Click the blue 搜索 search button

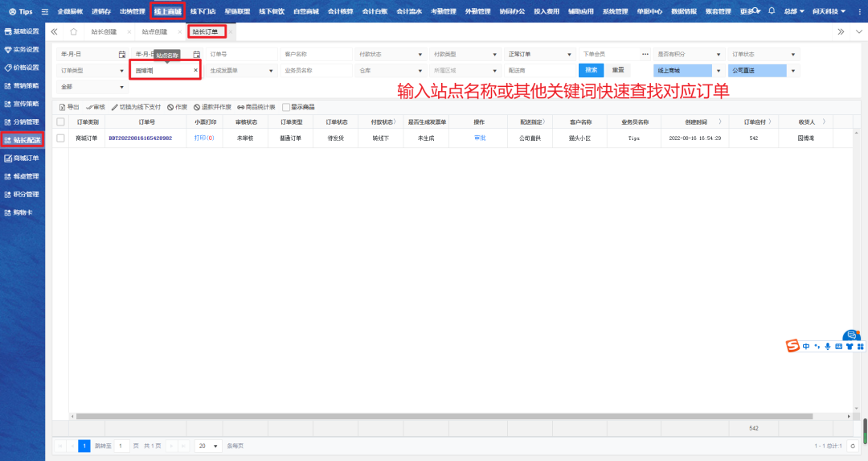pyautogui.click(x=591, y=71)
